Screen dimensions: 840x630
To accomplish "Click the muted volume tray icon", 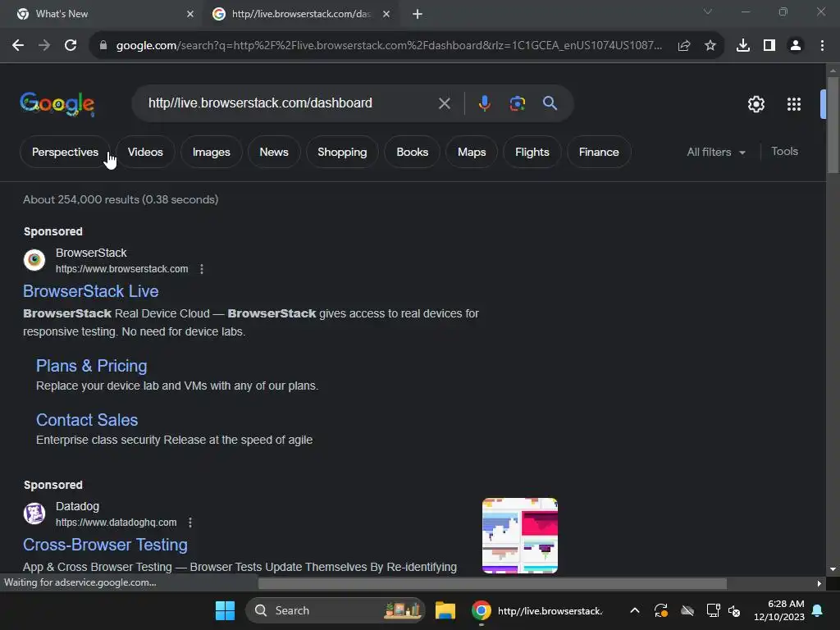I will tap(734, 610).
